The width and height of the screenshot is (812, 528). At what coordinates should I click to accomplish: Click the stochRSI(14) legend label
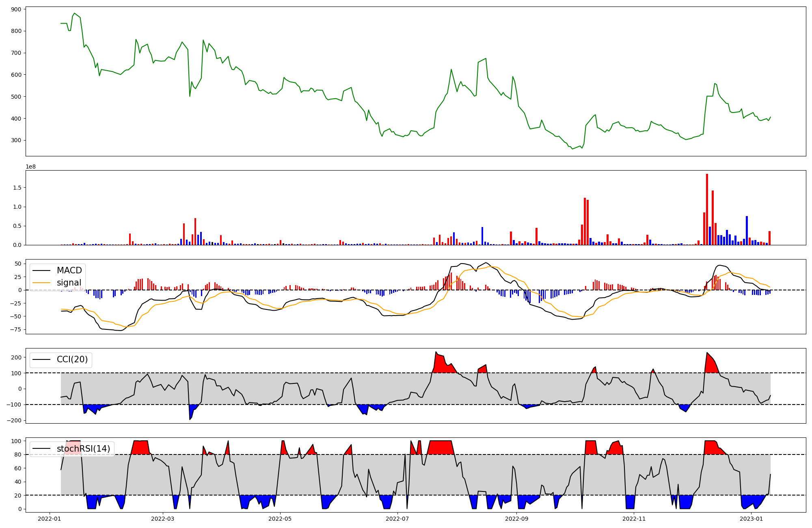[83, 449]
